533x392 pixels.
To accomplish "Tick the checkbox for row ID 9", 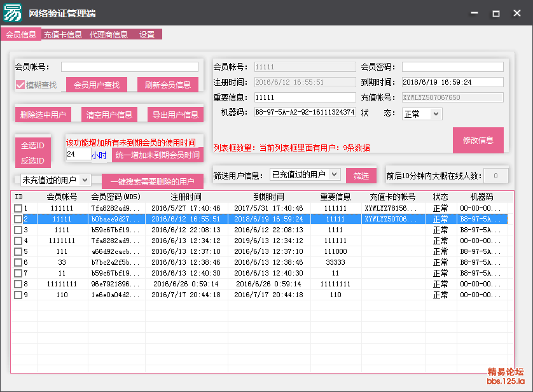I will 18,295.
